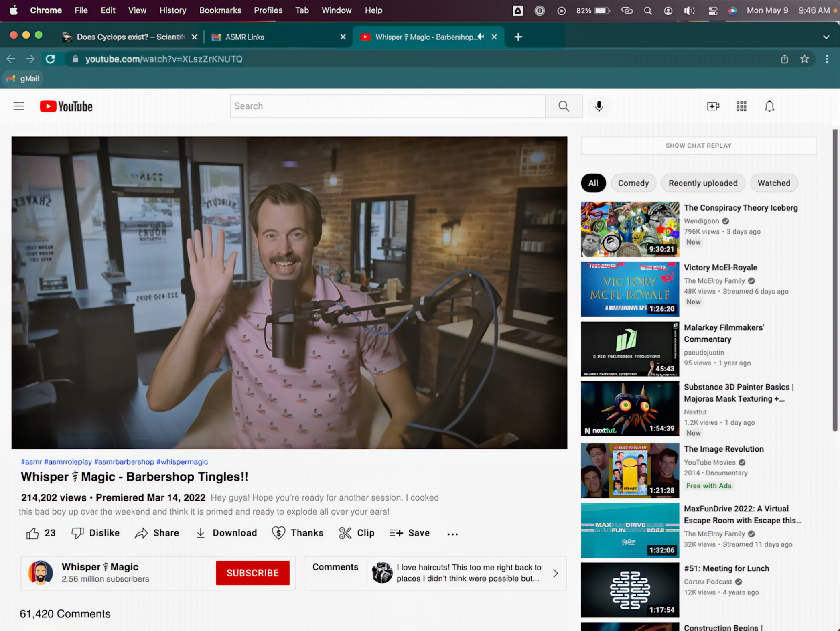Viewport: 840px width, 631px height.
Task: Dislike the video
Action: [x=95, y=533]
